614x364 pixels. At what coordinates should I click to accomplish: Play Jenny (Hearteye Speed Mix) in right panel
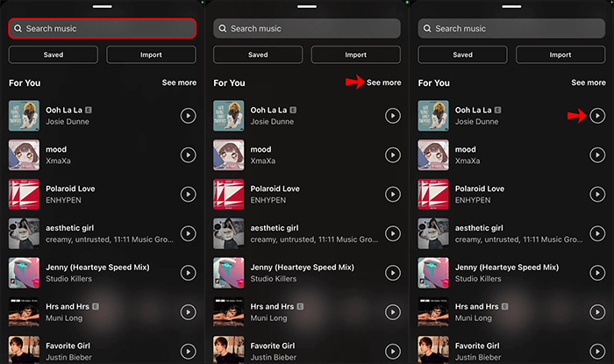click(x=597, y=273)
